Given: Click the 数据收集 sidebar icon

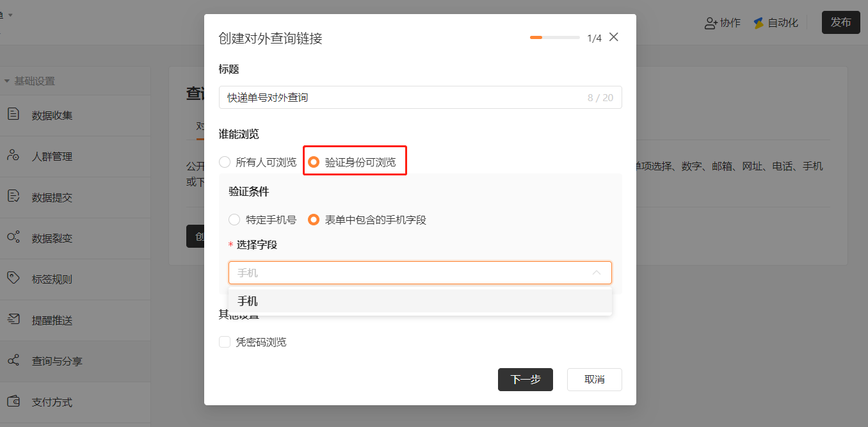Looking at the screenshot, I should (13, 115).
